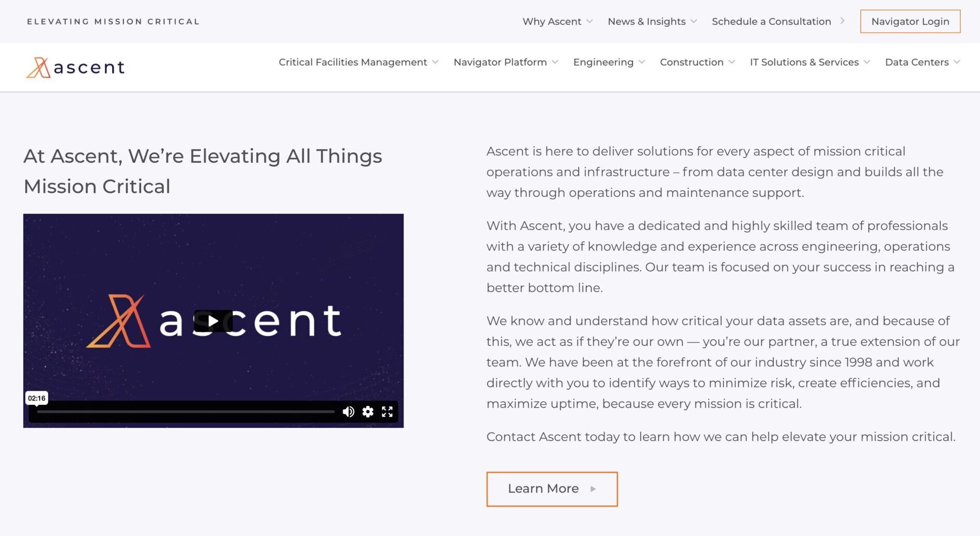Click the Ascent logo in header

point(75,67)
